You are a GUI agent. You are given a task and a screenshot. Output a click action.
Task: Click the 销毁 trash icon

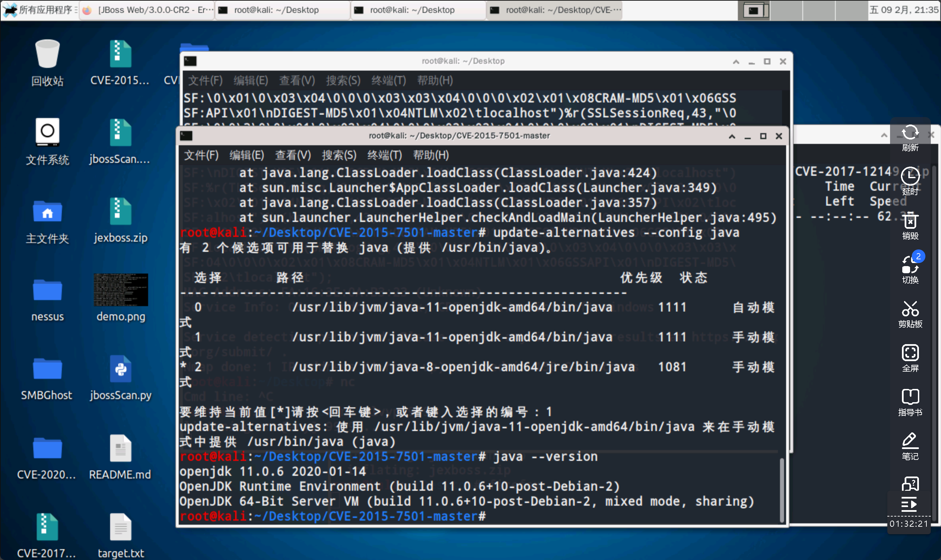click(x=910, y=221)
